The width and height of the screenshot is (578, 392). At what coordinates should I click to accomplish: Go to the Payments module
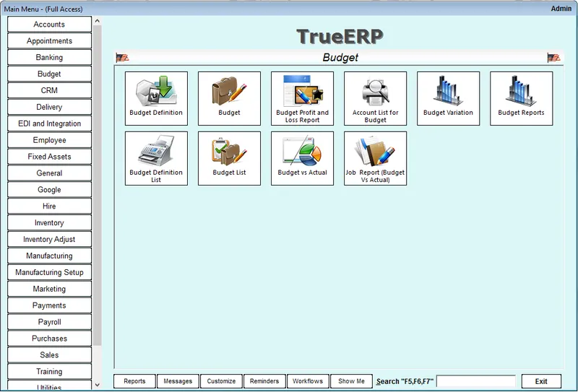click(49, 305)
